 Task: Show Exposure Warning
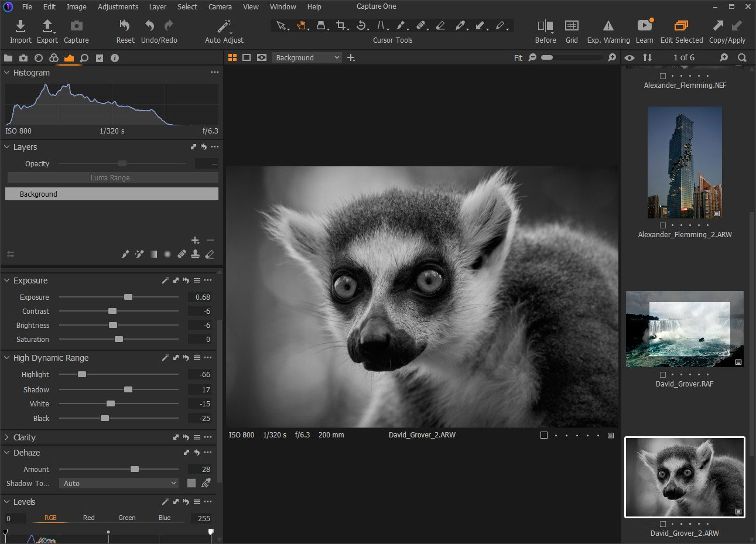[608, 26]
